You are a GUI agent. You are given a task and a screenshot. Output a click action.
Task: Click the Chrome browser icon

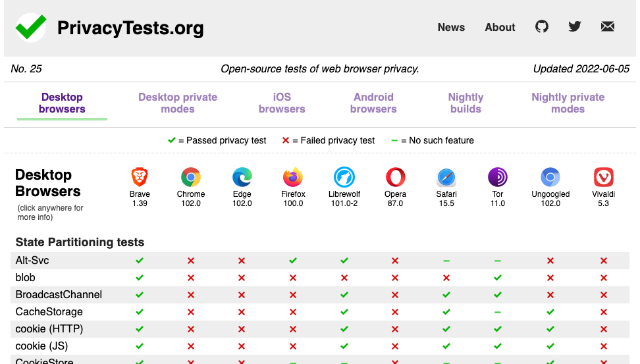coord(190,177)
